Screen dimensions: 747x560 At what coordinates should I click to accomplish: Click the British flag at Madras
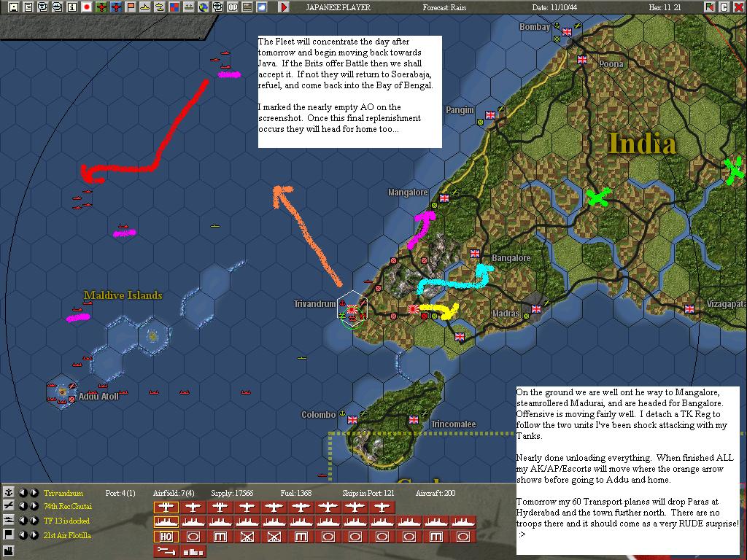pyautogui.click(x=536, y=309)
